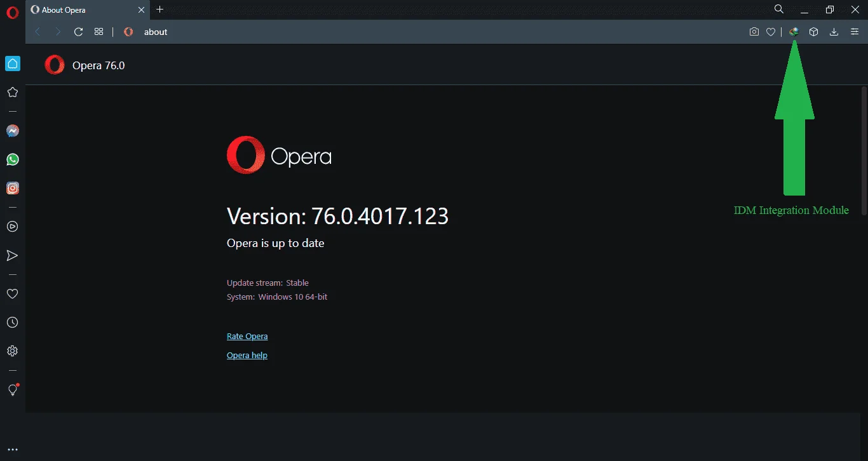
Task: Open My Flow send icon in sidebar
Action: tap(12, 255)
